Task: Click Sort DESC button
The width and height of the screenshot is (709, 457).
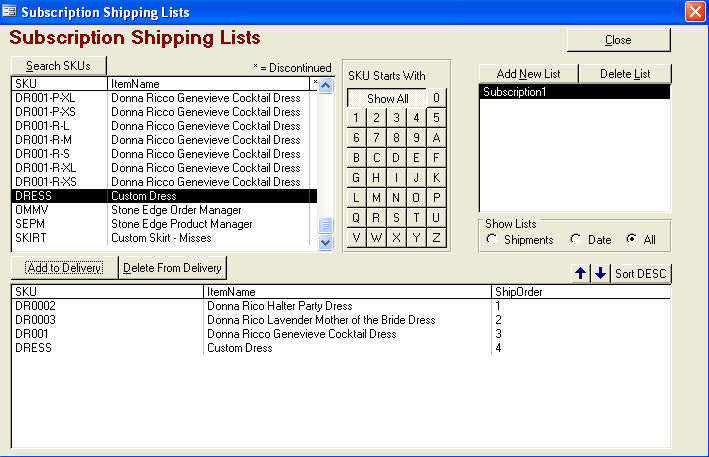Action: 641,274
